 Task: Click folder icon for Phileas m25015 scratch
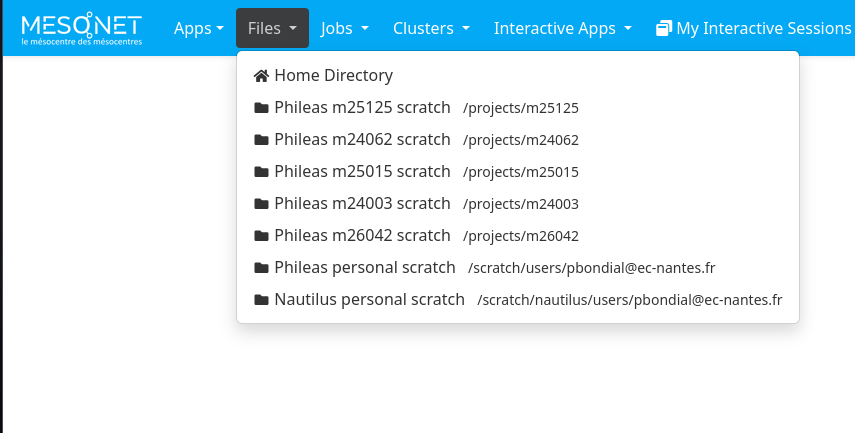(262, 171)
